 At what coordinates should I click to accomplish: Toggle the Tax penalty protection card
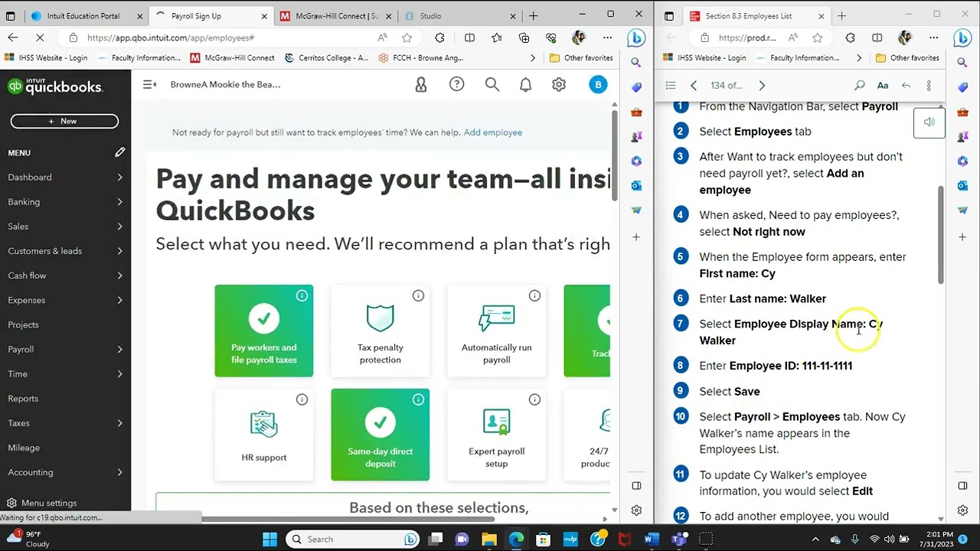point(381,331)
